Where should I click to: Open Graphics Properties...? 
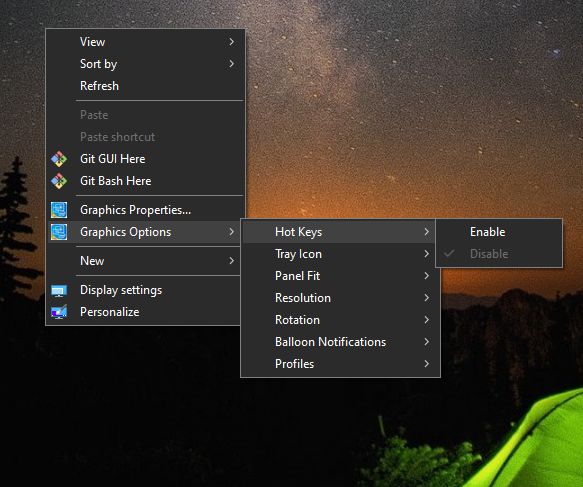pyautogui.click(x=145, y=210)
